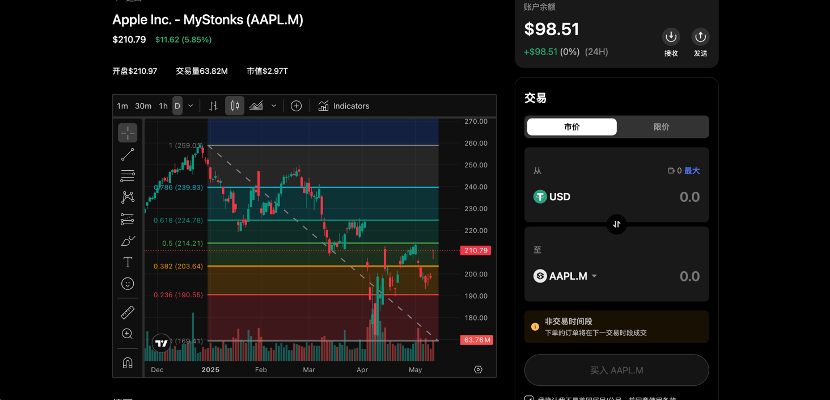
Task: Click the wallet balance icon beside 最大
Action: click(x=671, y=170)
